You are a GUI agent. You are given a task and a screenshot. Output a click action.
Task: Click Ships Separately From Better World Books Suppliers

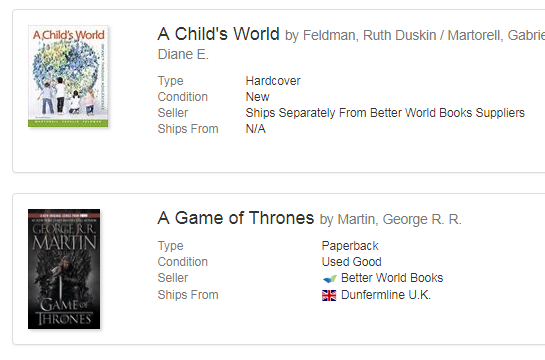(x=385, y=113)
